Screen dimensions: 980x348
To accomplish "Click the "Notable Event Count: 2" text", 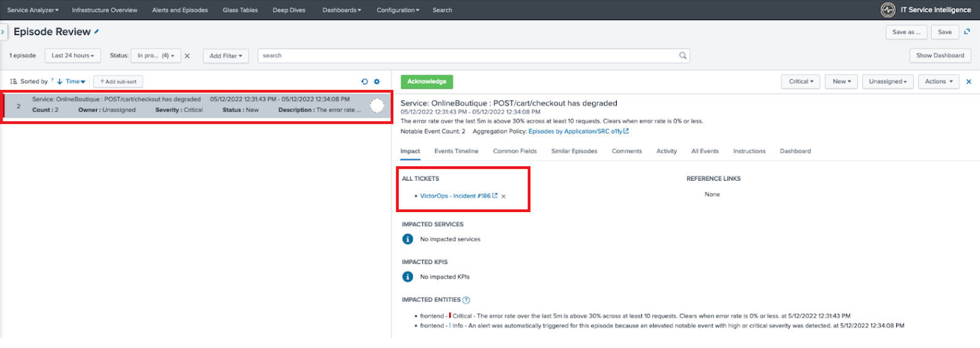I will pyautogui.click(x=433, y=131).
